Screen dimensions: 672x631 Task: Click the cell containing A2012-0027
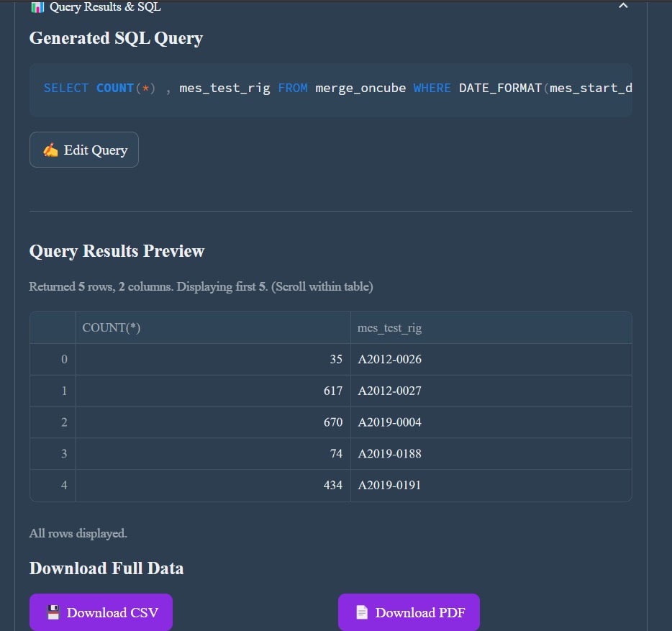[x=389, y=391]
